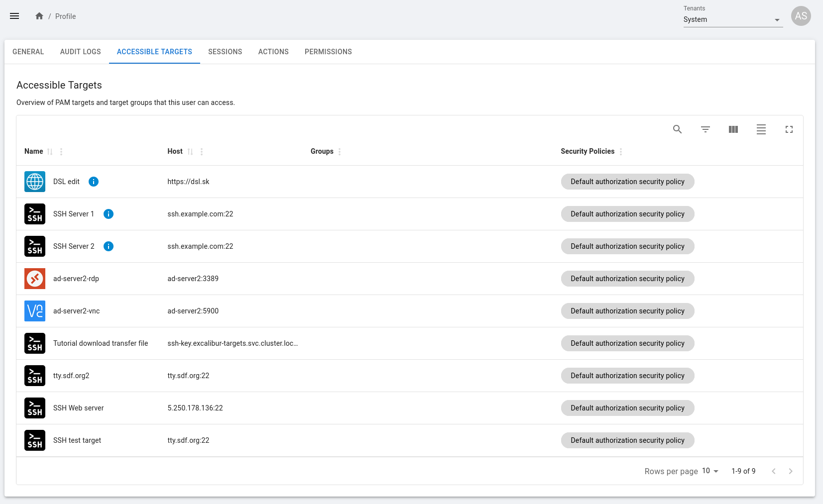Screen dimensions: 823x504
Task: Go to home via breadcrumb icon
Action: [39, 16]
